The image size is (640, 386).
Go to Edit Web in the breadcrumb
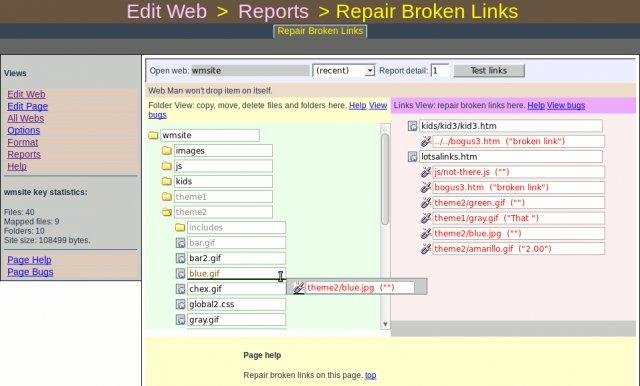point(167,11)
